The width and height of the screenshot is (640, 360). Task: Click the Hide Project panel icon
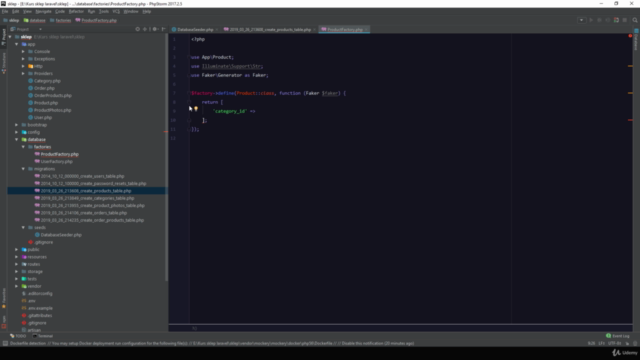coord(163,29)
